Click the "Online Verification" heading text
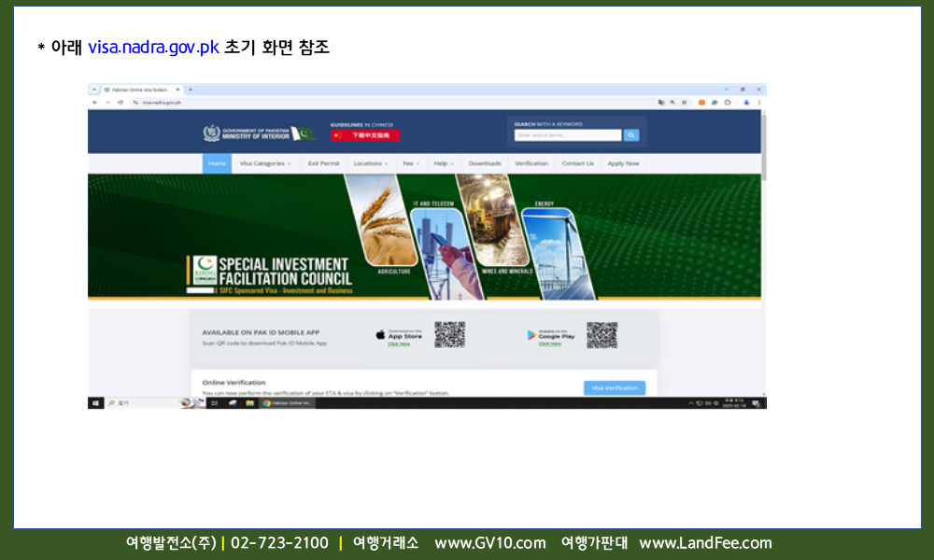 point(233,383)
